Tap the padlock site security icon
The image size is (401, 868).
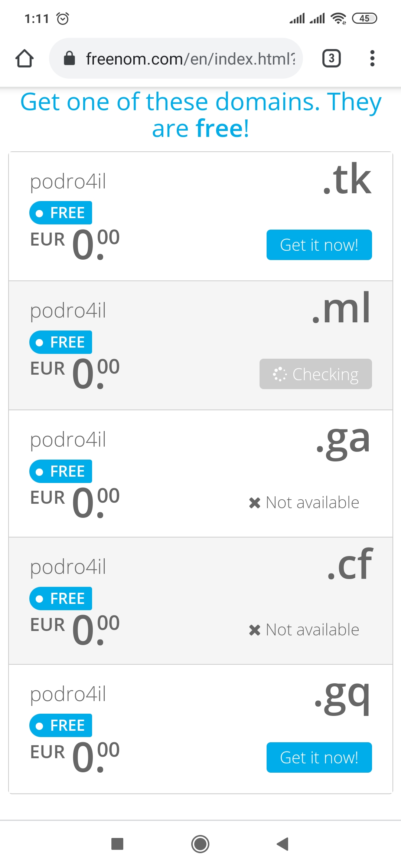[x=69, y=58]
